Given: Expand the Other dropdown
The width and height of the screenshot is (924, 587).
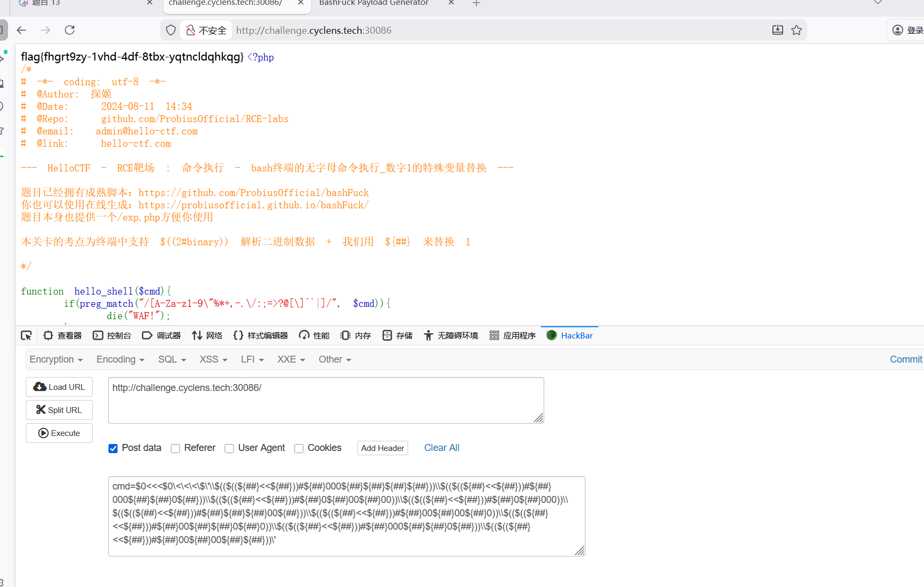Looking at the screenshot, I should point(335,359).
